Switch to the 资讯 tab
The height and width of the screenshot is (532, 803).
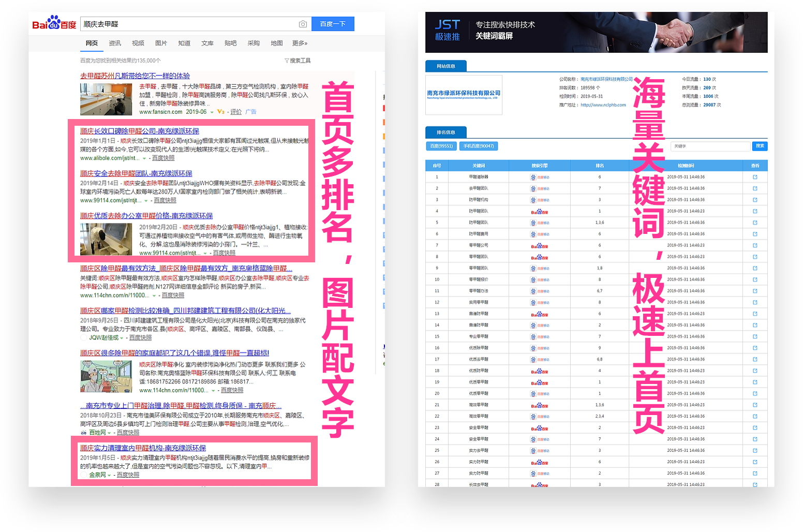coord(115,43)
